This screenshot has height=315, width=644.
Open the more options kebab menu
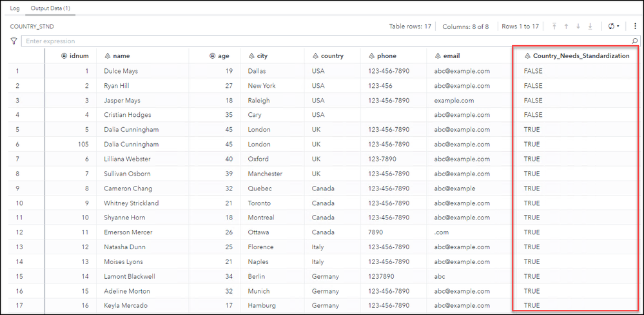635,26
